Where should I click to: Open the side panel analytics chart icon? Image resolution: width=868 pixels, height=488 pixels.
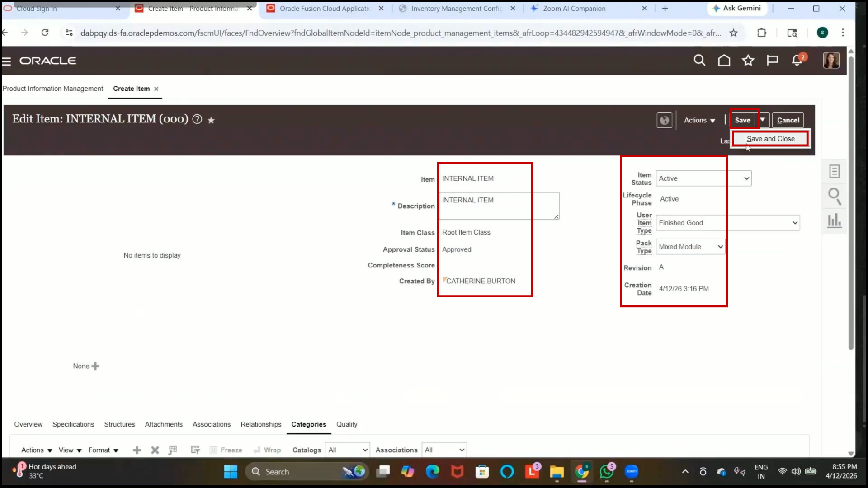pos(835,221)
